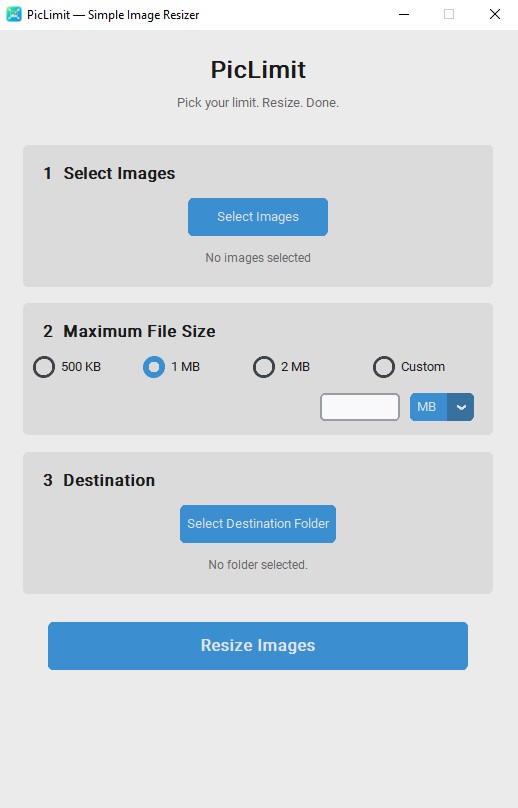
Task: Click the chevron arrow beside MB
Action: coord(461,407)
